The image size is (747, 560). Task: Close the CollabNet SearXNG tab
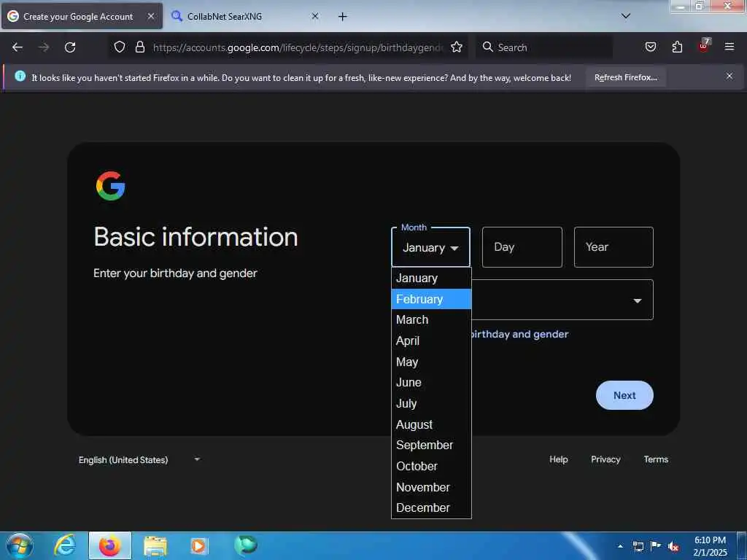click(x=315, y=16)
